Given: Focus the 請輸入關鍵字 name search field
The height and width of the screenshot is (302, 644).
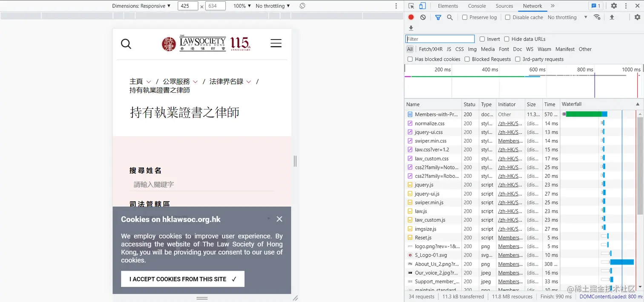Looking at the screenshot, I should pyautogui.click(x=202, y=185).
